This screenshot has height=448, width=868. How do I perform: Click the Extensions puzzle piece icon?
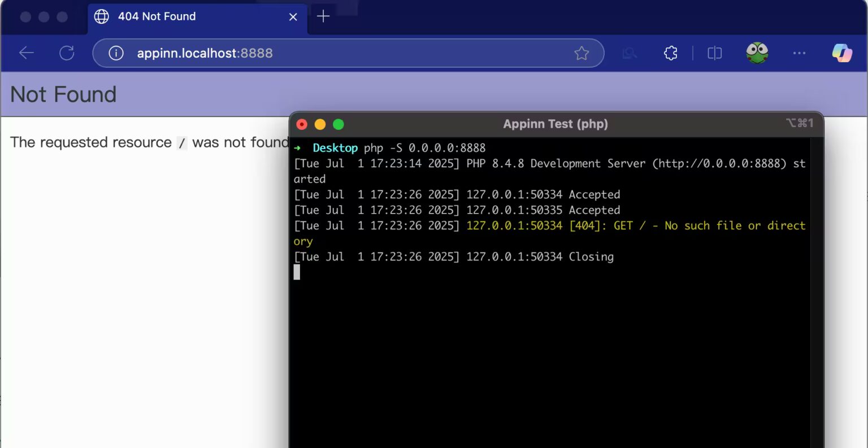tap(670, 53)
